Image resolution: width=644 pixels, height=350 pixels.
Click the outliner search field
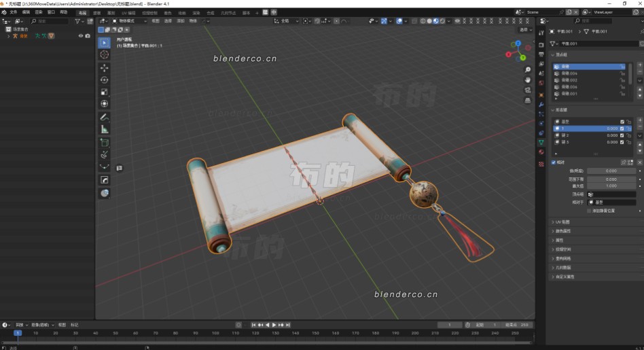pos(50,21)
